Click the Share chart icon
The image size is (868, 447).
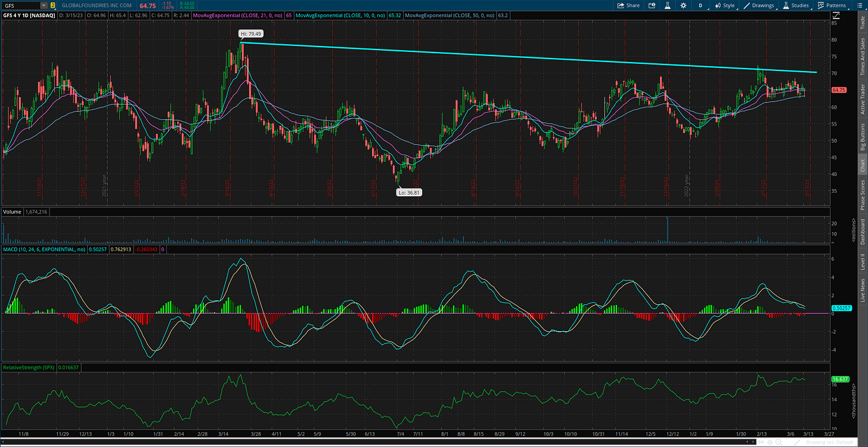pyautogui.click(x=628, y=5)
